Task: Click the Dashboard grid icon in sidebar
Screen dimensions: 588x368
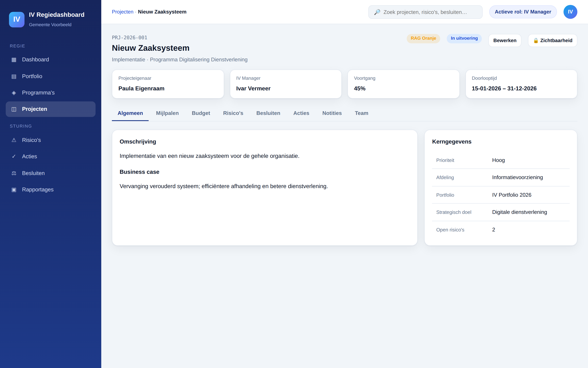Action: click(x=14, y=60)
